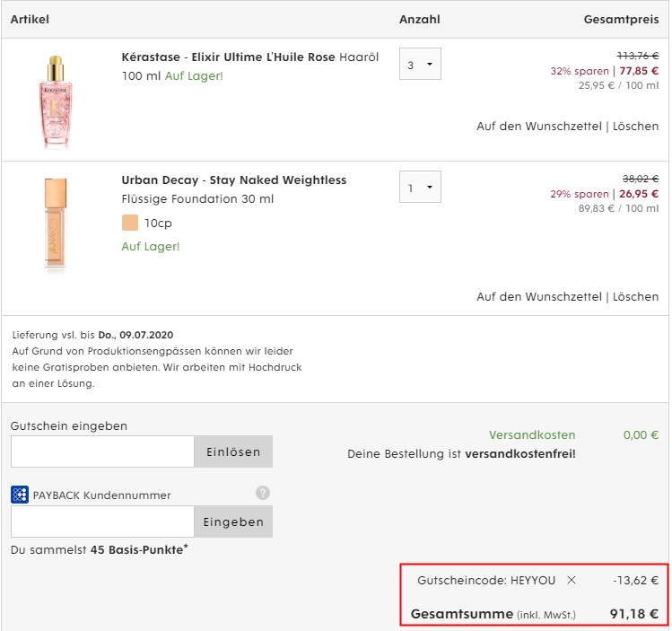Click the struck-through price 113,76 €

coord(638,56)
